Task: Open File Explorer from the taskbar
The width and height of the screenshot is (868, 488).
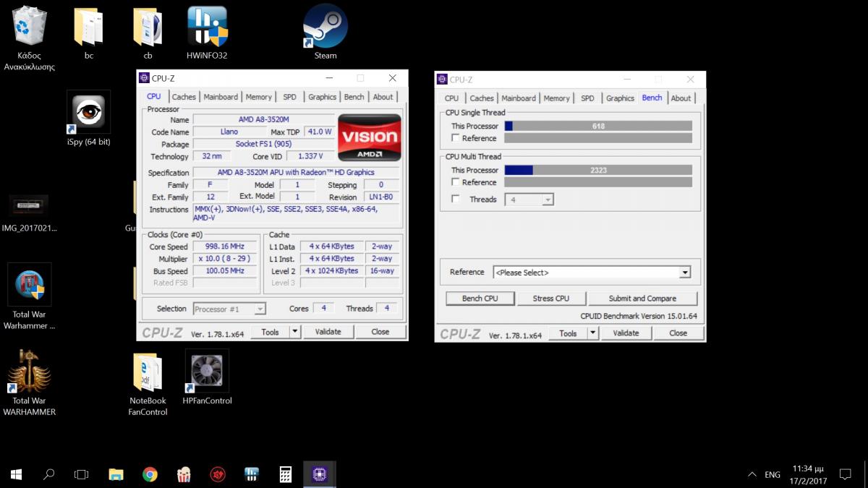Action: (x=116, y=474)
